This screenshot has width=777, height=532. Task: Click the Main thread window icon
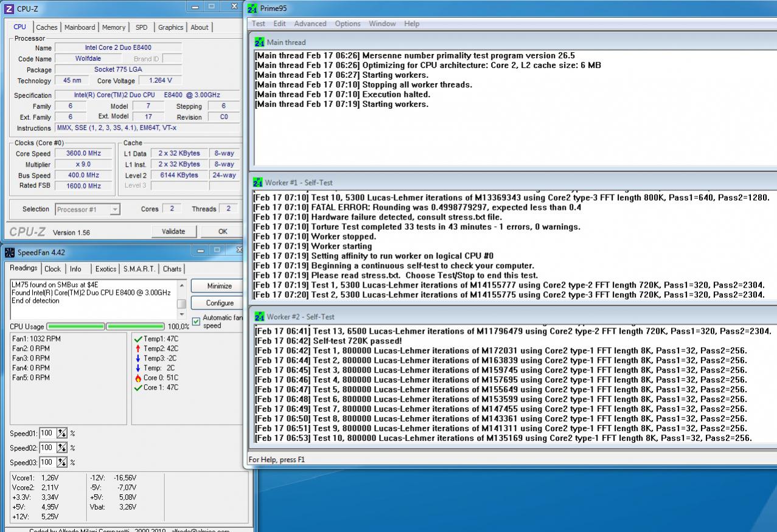point(260,42)
